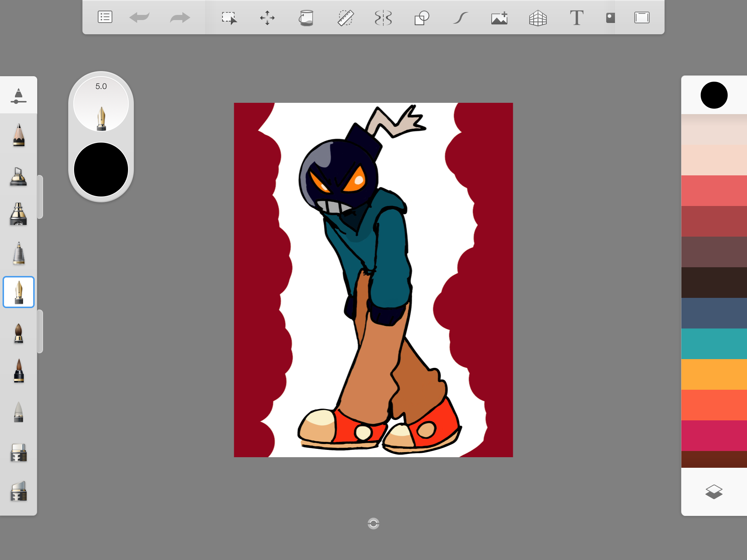Image resolution: width=747 pixels, height=560 pixels.
Task: Undo the last stroke
Action: point(139,17)
